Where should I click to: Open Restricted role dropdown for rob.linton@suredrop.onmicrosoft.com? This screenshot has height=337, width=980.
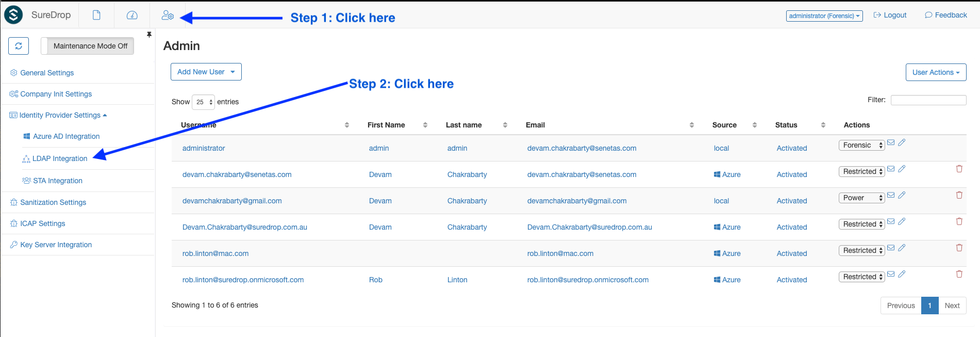pos(862,277)
